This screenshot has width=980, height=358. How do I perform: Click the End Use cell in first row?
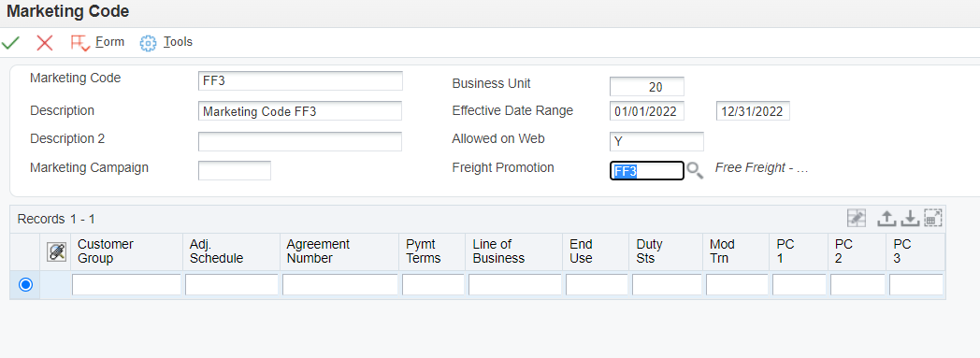(597, 285)
